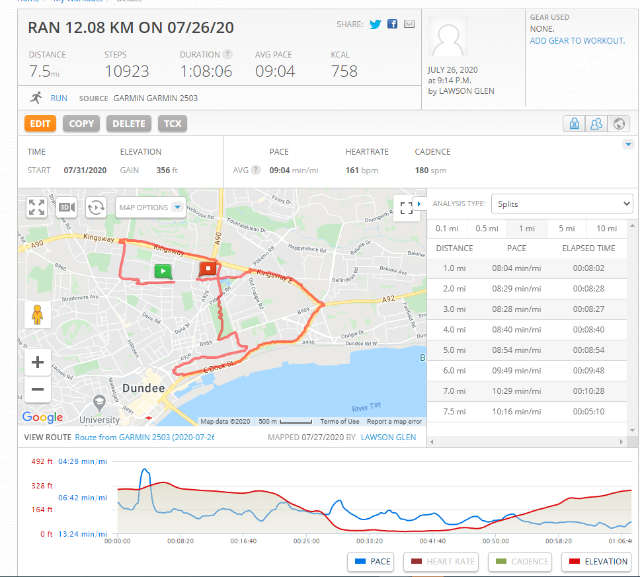Click the DELETE workout button
Image resolution: width=640 pixels, height=577 pixels.
point(129,124)
